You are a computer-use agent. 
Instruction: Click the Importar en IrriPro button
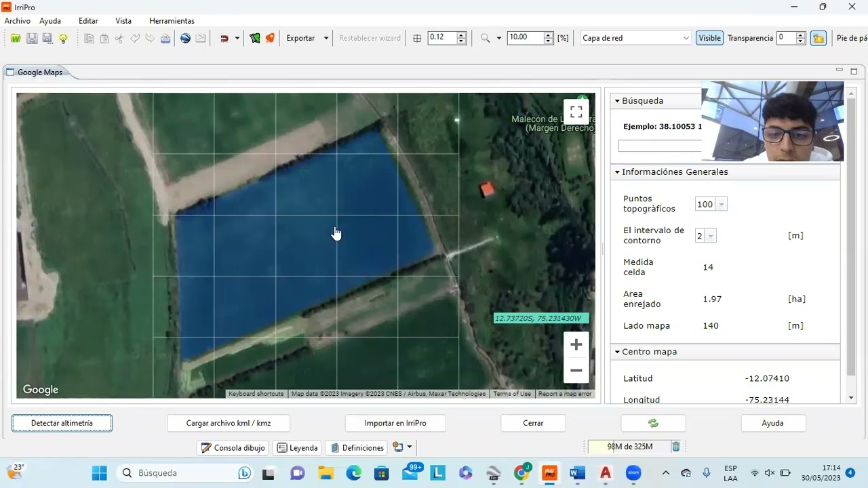point(395,423)
